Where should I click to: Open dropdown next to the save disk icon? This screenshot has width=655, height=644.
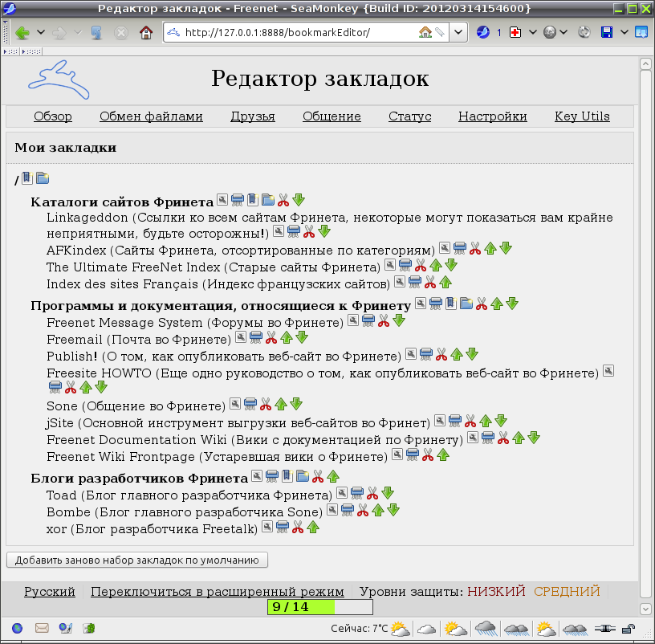[x=624, y=32]
